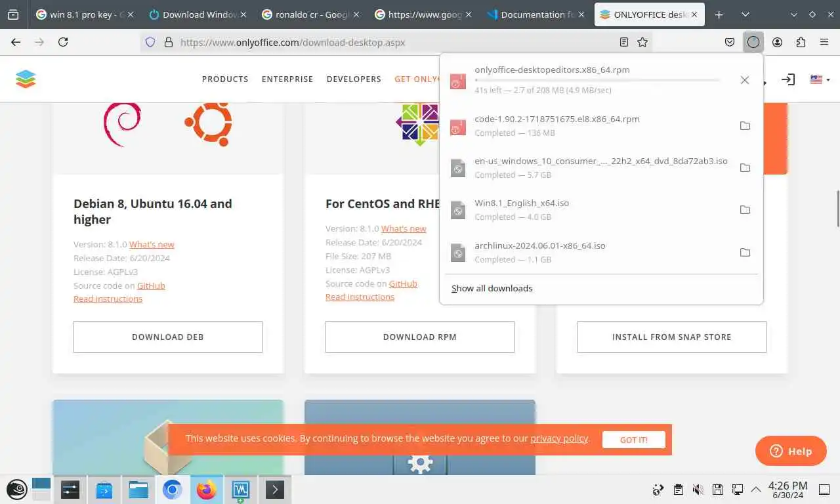List all tabs dropdown arrow

[745, 14]
